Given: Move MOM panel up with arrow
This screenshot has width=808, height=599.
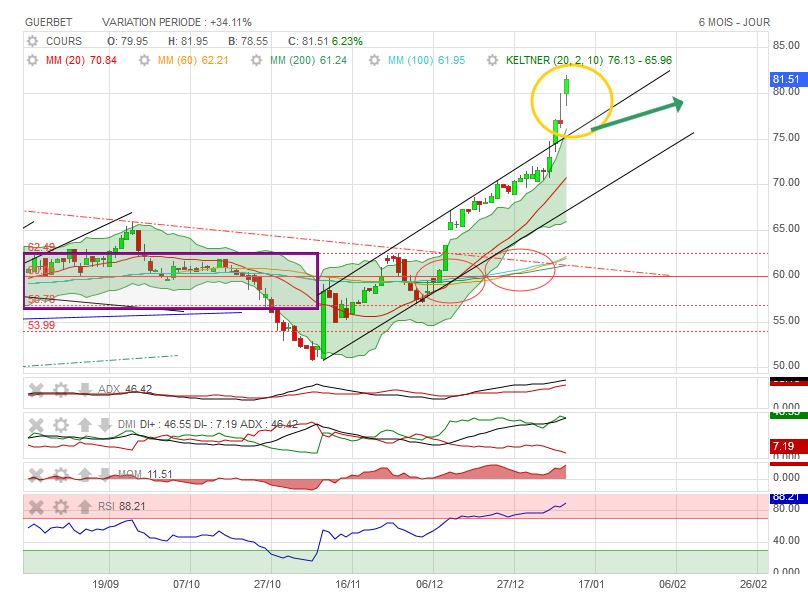Looking at the screenshot, I should click(x=85, y=475).
